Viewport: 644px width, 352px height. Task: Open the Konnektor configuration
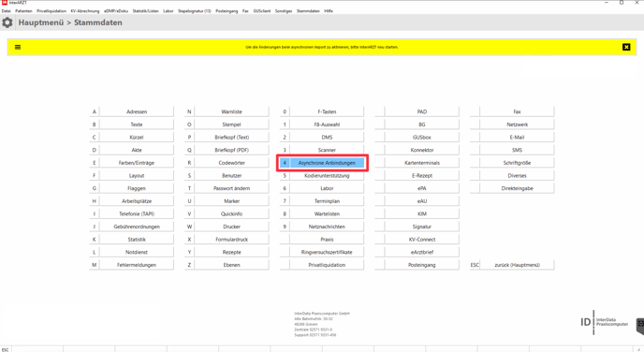pos(422,150)
